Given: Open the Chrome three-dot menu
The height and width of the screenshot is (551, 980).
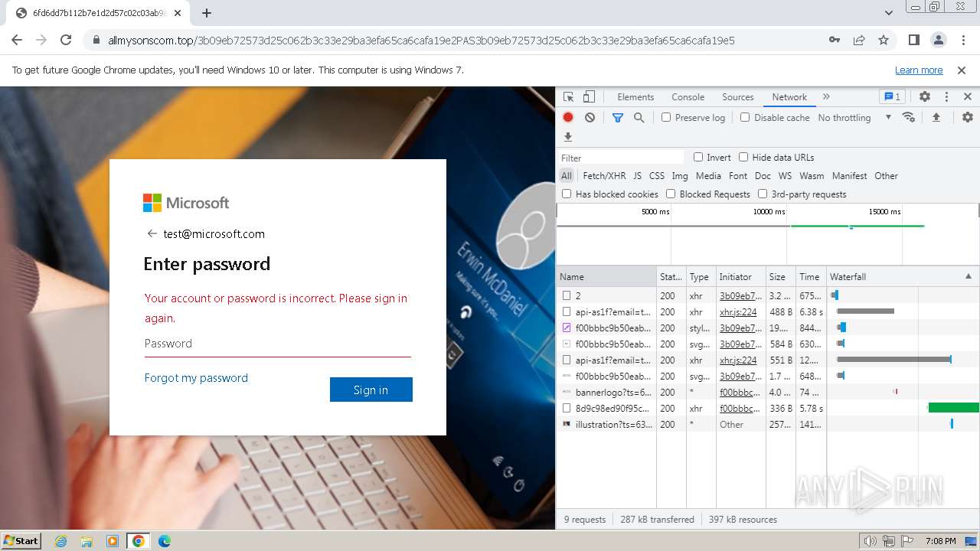Looking at the screenshot, I should [963, 40].
